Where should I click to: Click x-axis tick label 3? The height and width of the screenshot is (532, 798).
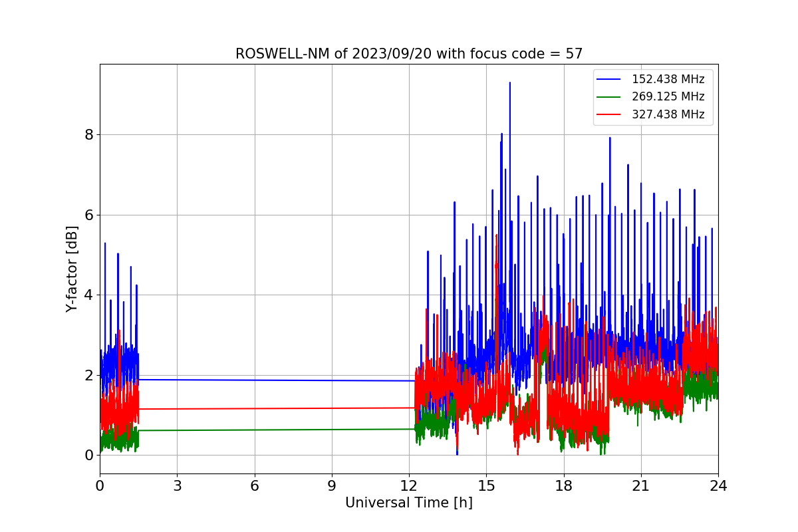coord(177,486)
